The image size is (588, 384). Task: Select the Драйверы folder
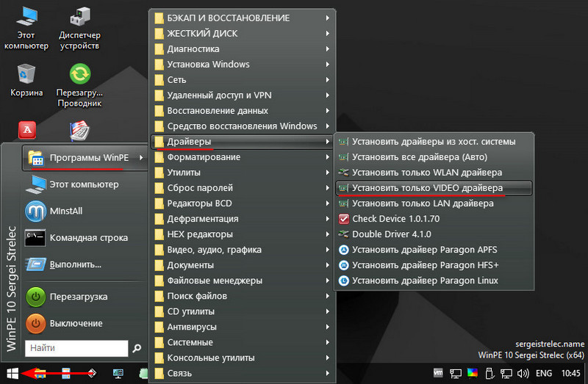click(243, 142)
